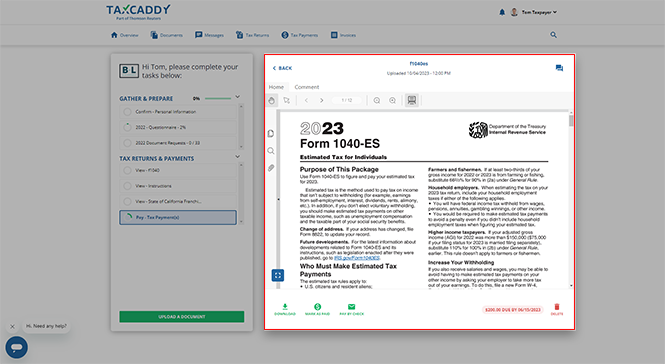Image resolution: width=665 pixels, height=364 pixels.
Task: Click the page number field 1/12
Action: click(346, 101)
